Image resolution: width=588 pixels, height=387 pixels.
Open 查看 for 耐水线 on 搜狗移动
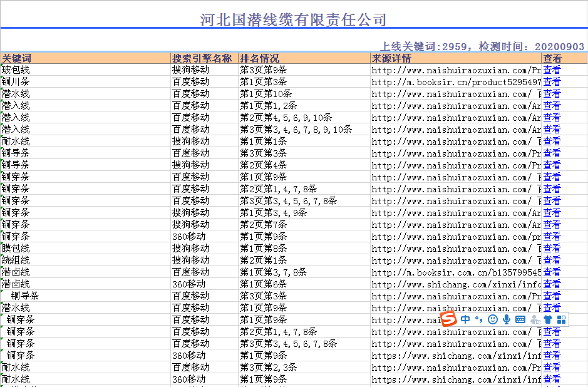coord(552,142)
